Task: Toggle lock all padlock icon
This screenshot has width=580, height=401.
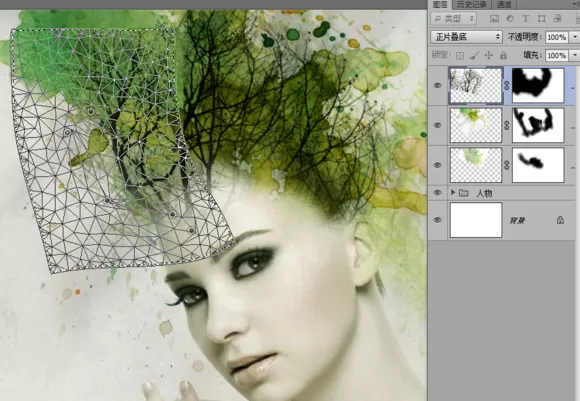Action: 503,56
